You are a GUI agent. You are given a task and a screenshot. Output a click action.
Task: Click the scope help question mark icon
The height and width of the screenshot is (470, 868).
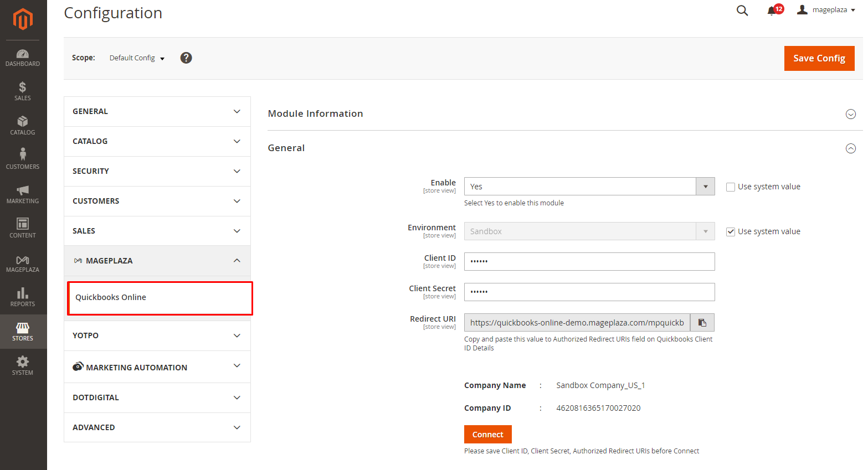tap(186, 58)
